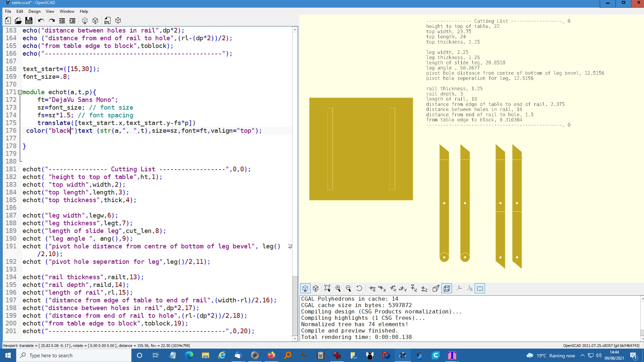Click the Render icon in editor toolbar
The height and width of the screenshot is (362, 644).
95,21
